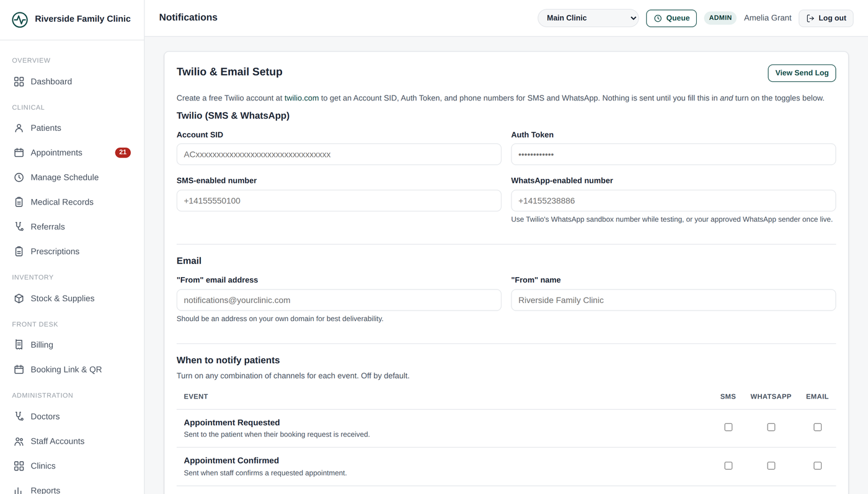Click the When to notify patients heading
868x494 pixels.
coord(228,360)
